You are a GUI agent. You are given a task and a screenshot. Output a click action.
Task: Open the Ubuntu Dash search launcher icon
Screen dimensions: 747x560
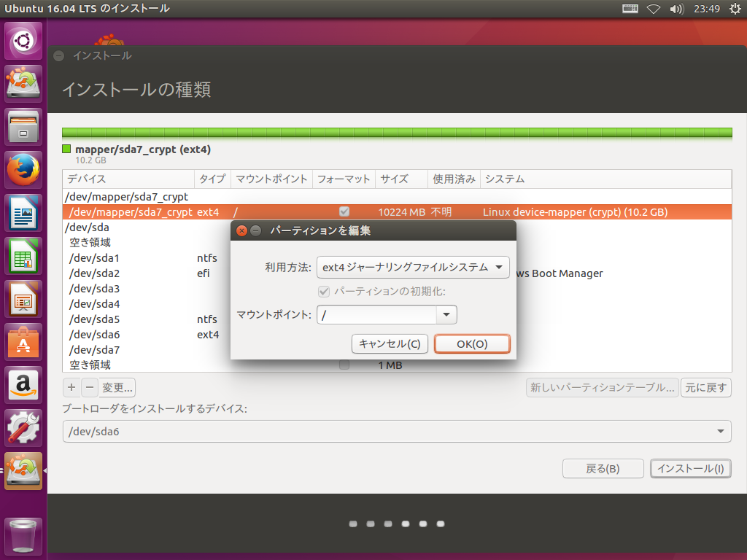tap(23, 41)
